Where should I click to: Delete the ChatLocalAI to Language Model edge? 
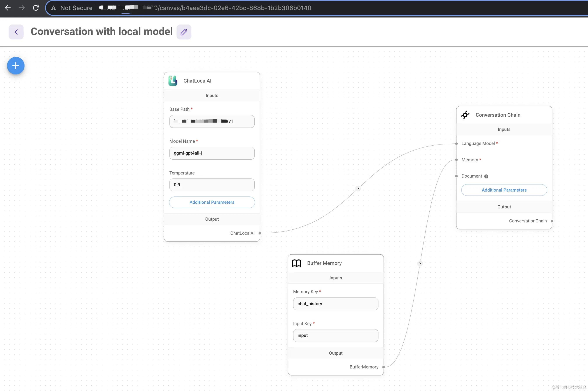(358, 188)
